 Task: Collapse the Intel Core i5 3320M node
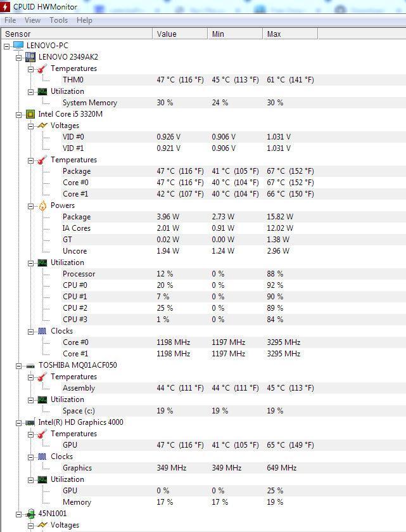(19, 114)
